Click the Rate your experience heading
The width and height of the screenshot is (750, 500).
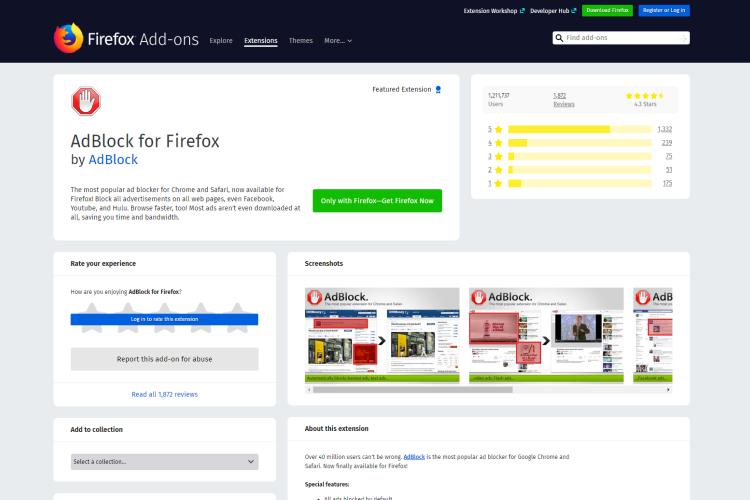[x=103, y=264]
